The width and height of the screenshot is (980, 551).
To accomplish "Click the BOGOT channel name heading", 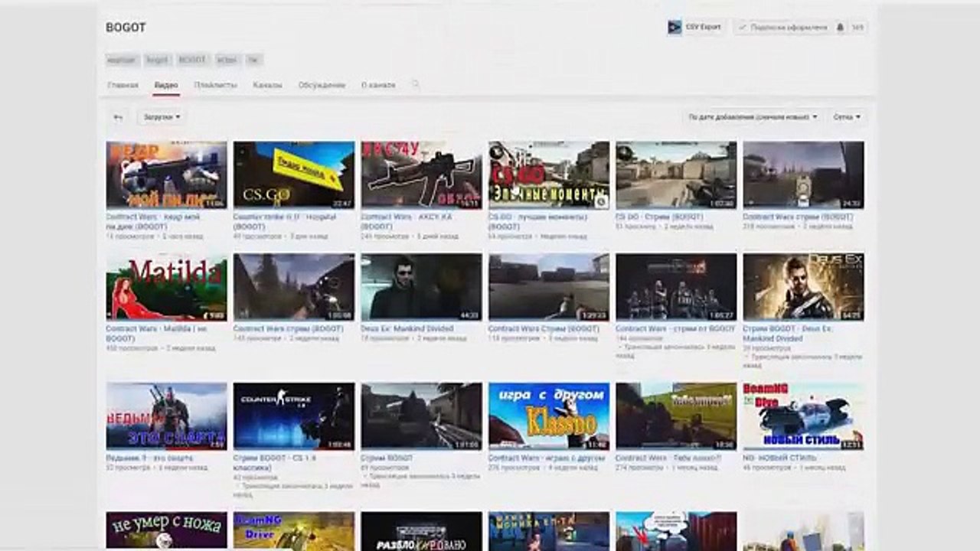I will [126, 28].
